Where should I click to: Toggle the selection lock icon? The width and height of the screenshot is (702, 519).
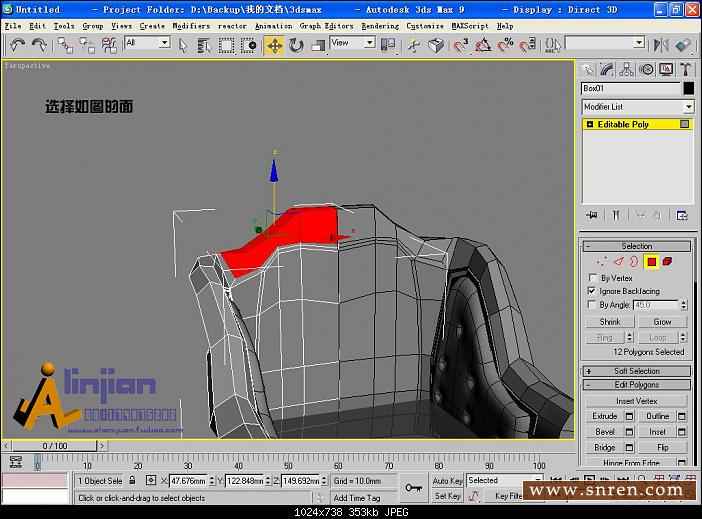tap(132, 480)
